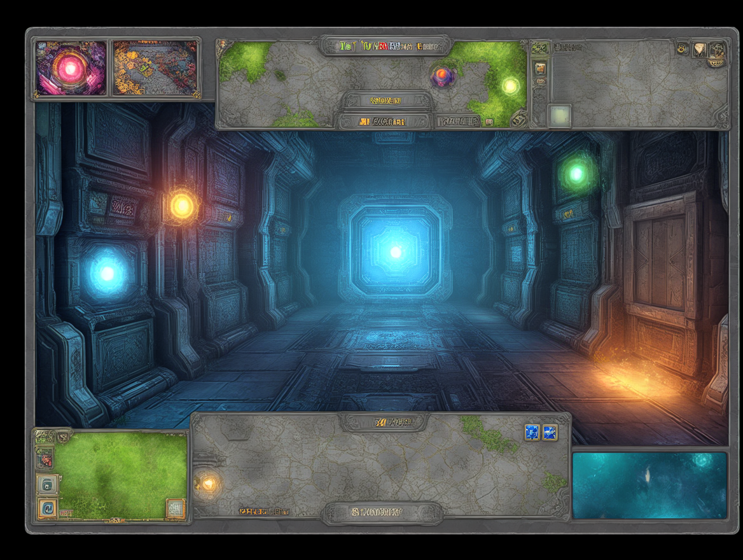The width and height of the screenshot is (743, 560).
Task: Click the orange framed icon in the top-right sidebar
Action: pyautogui.click(x=540, y=68)
